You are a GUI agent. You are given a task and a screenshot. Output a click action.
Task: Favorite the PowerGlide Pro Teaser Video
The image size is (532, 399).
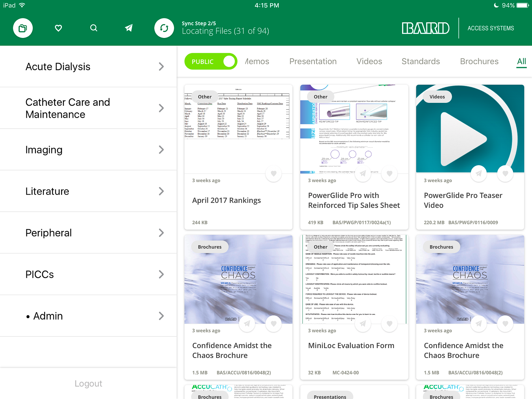[x=505, y=173]
